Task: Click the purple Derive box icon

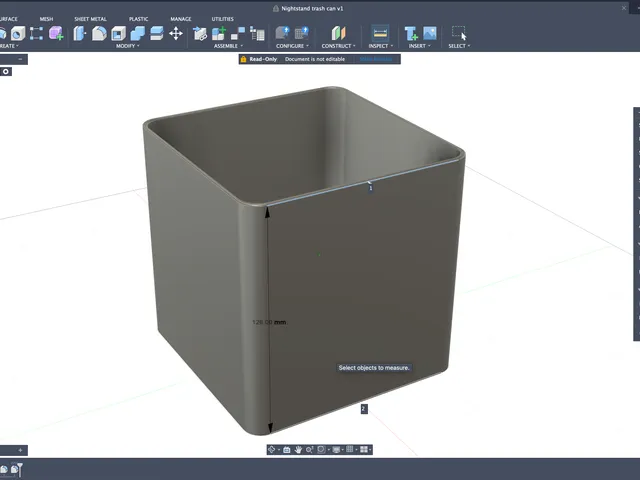Action: pyautogui.click(x=56, y=33)
